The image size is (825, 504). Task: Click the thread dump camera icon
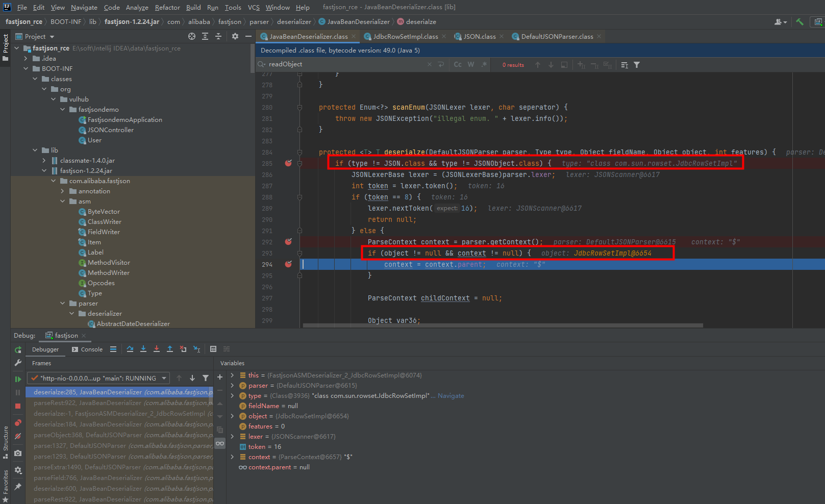(18, 453)
